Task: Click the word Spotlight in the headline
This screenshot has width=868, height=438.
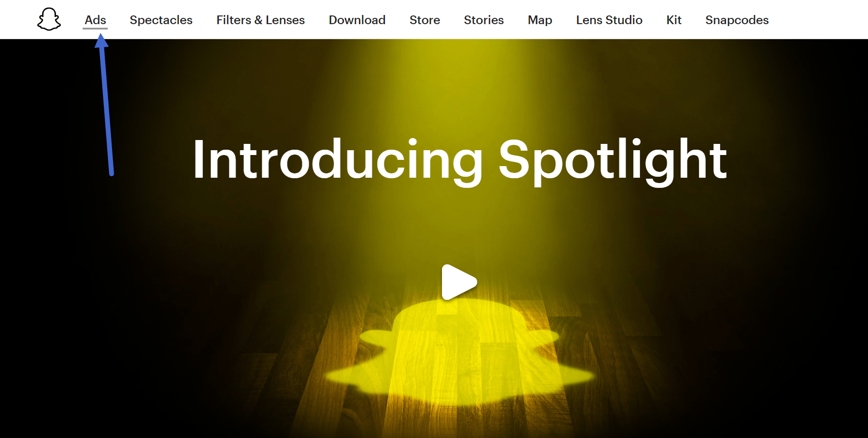Action: point(612,160)
